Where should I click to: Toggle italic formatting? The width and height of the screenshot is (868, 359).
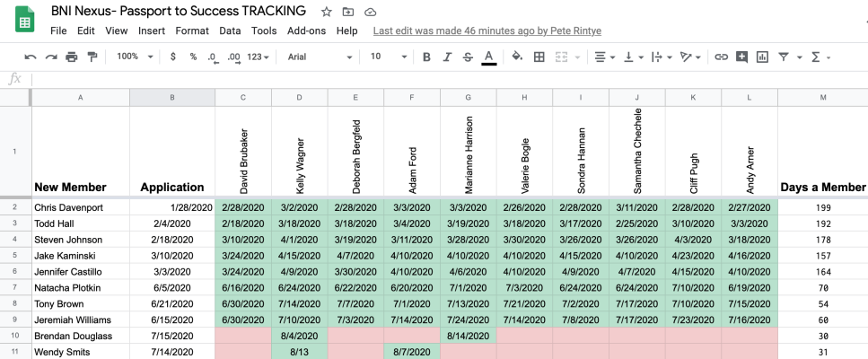point(447,57)
